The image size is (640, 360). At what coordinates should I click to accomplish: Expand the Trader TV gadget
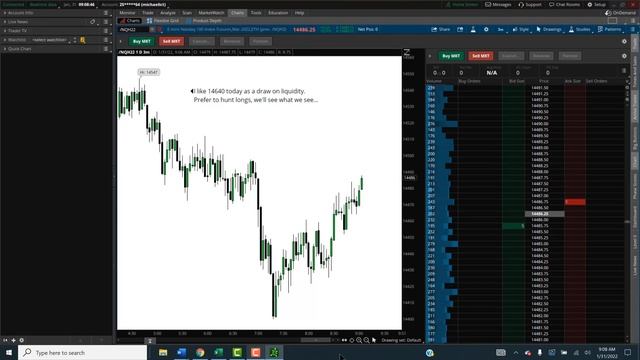[x=5, y=31]
